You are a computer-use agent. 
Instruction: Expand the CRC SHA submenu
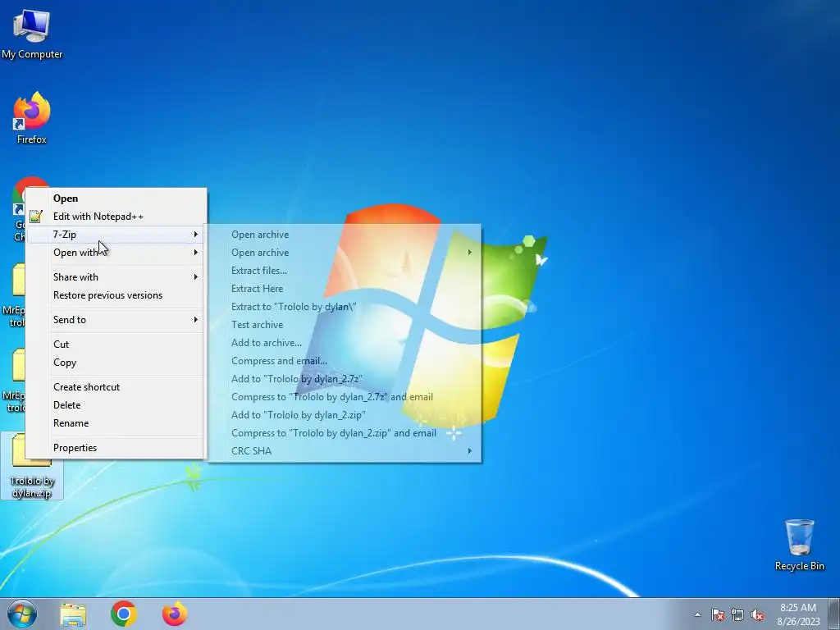pyautogui.click(x=345, y=451)
